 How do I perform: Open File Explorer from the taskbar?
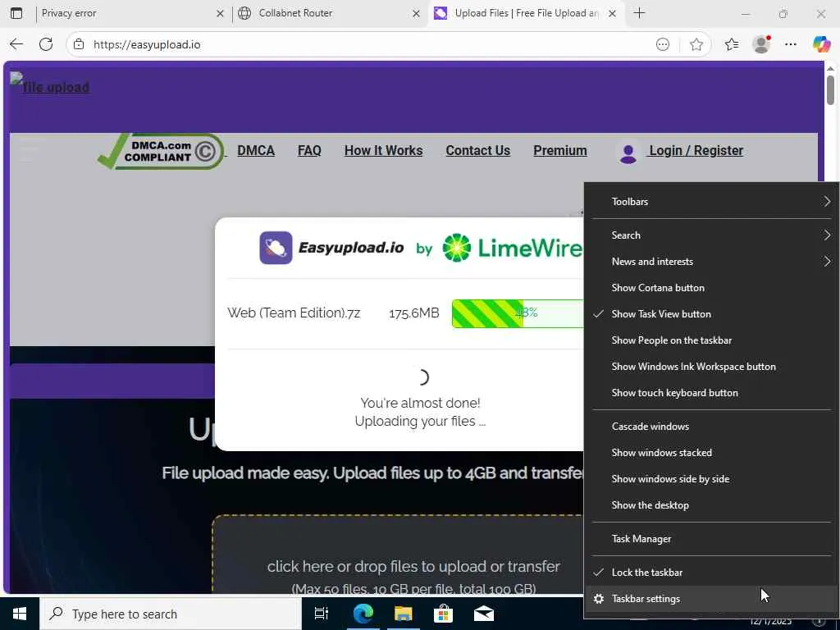point(403,614)
